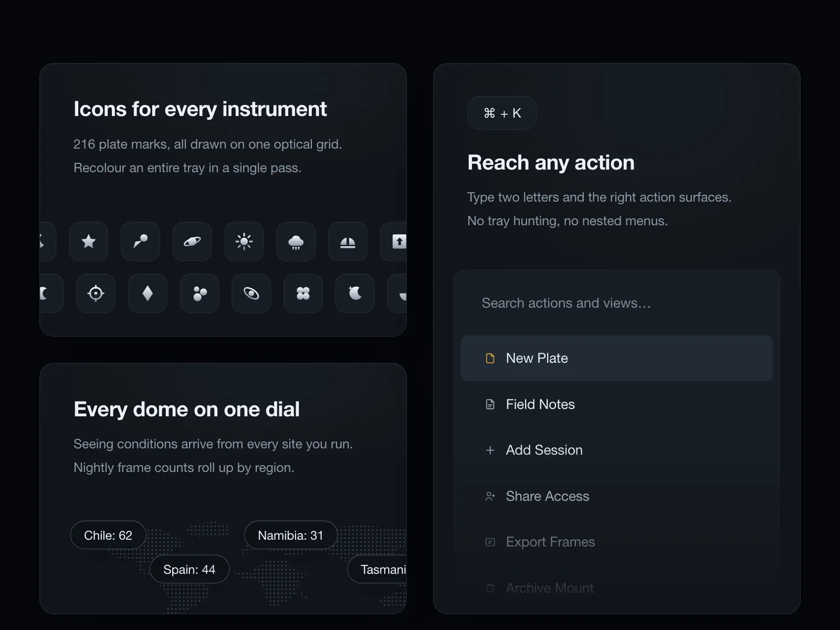The image size is (840, 630).
Task: Click the search actions and views field
Action: (617, 303)
